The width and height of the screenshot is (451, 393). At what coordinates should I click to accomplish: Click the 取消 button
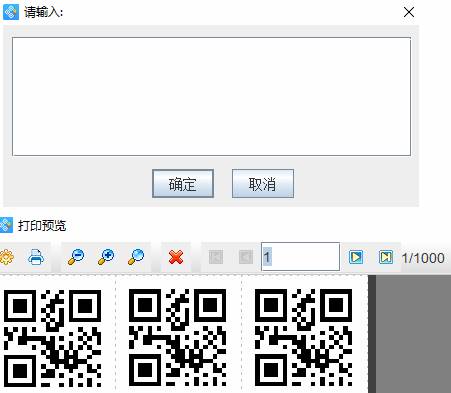263,184
